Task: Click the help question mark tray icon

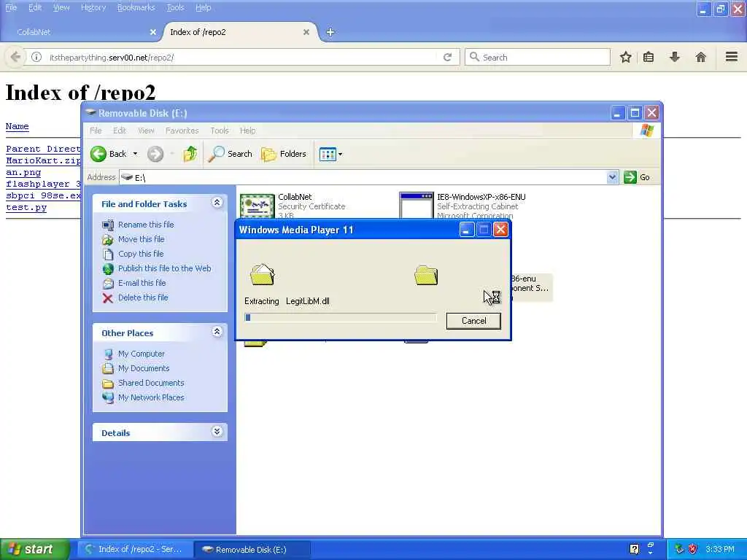Action: (634, 549)
